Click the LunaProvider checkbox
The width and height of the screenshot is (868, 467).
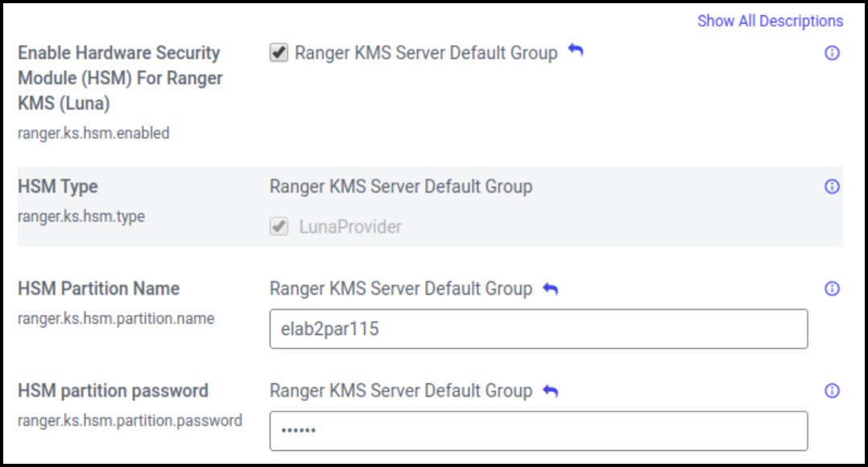tap(279, 226)
